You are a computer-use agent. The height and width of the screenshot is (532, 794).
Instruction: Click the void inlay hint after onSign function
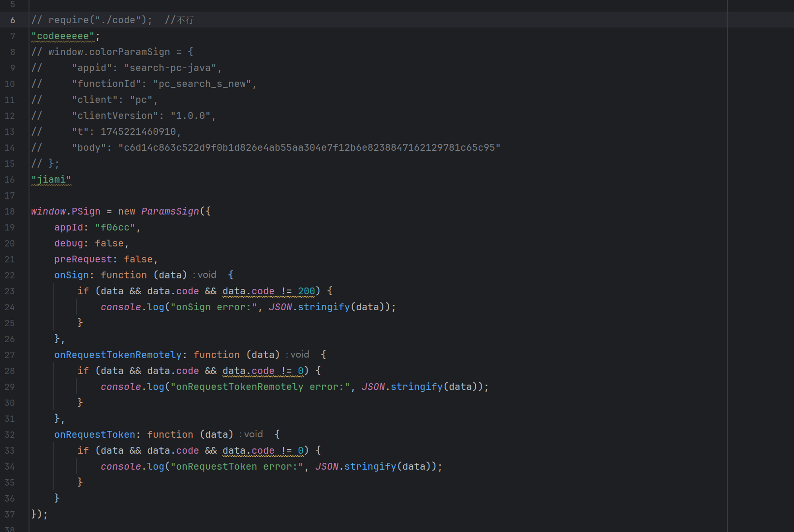tap(206, 275)
